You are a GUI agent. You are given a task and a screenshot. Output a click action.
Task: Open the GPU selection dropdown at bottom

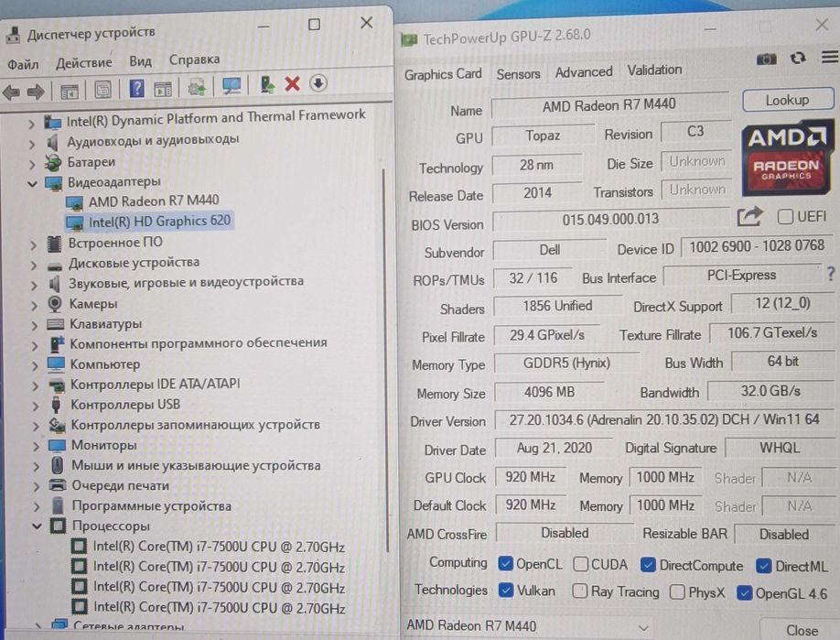click(528, 626)
